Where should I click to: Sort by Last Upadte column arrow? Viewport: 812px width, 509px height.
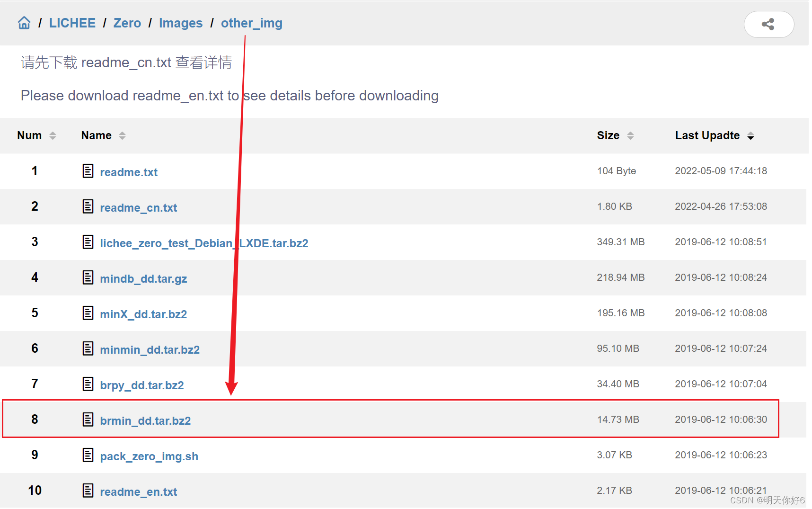coord(750,136)
